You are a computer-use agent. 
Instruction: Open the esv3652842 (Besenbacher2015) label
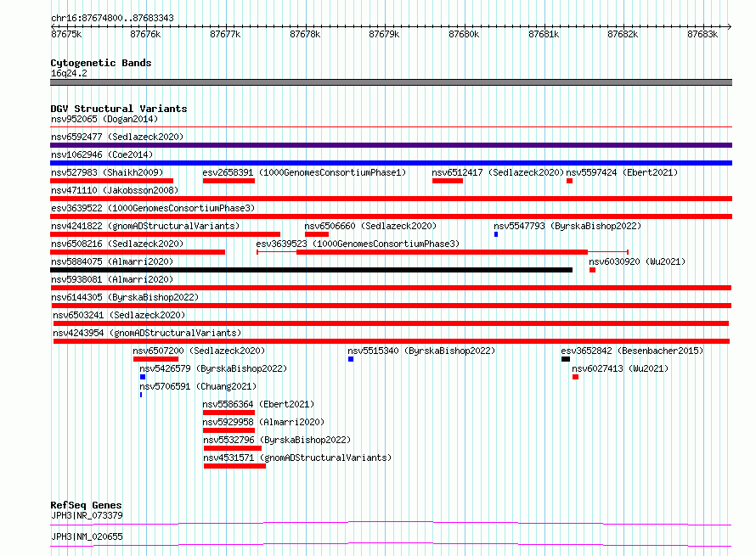pos(632,351)
